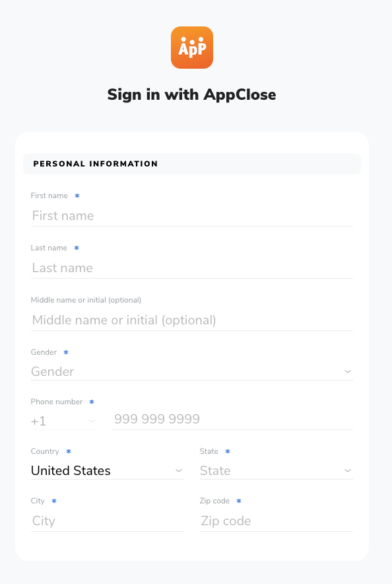Click the Gender dropdown chevron arrow
Image resolution: width=392 pixels, height=584 pixels.
click(x=348, y=371)
